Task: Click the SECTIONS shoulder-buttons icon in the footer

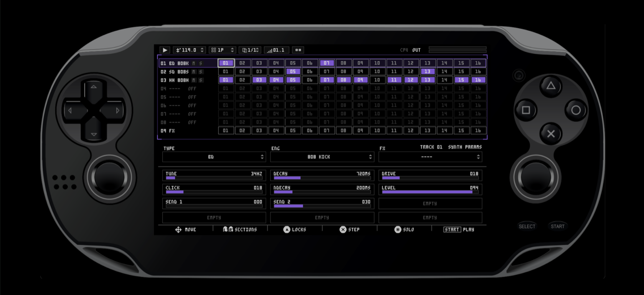Action: pyautogui.click(x=228, y=229)
